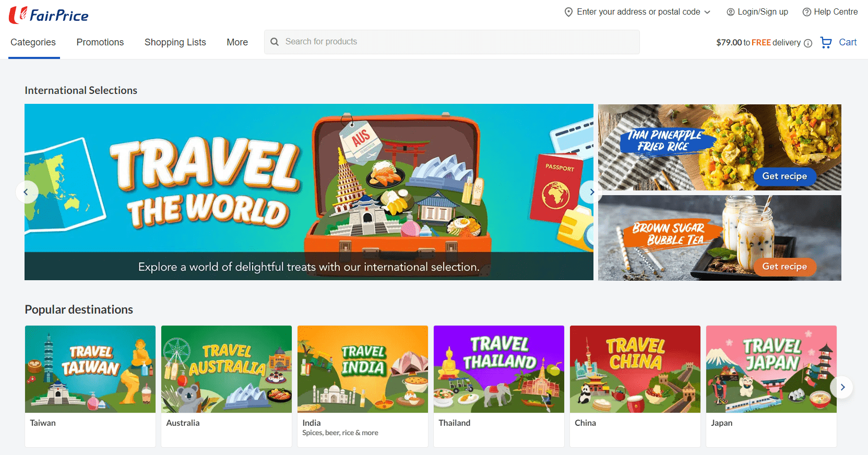Screen dimensions: 868x455
Task: Get the Thai Pineapple Fried Rice recipe
Action: pyautogui.click(x=784, y=176)
